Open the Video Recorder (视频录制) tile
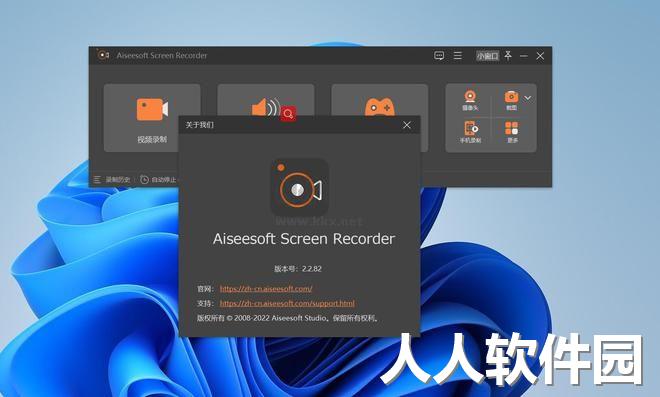 (x=152, y=117)
